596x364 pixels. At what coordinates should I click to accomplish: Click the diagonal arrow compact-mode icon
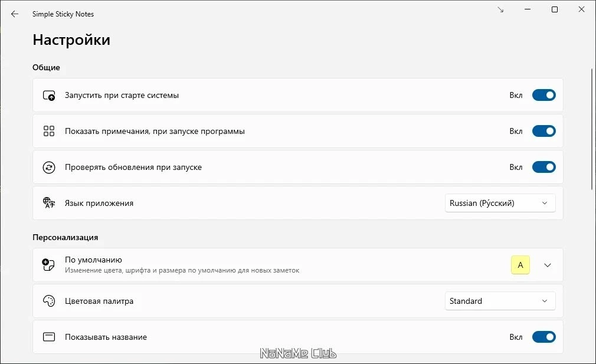500,9
